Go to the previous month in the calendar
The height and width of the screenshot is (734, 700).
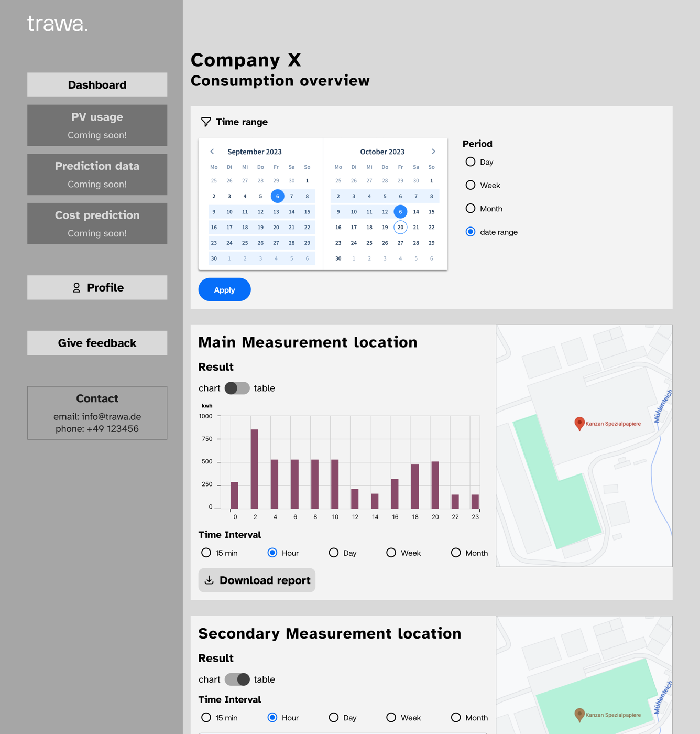click(212, 152)
